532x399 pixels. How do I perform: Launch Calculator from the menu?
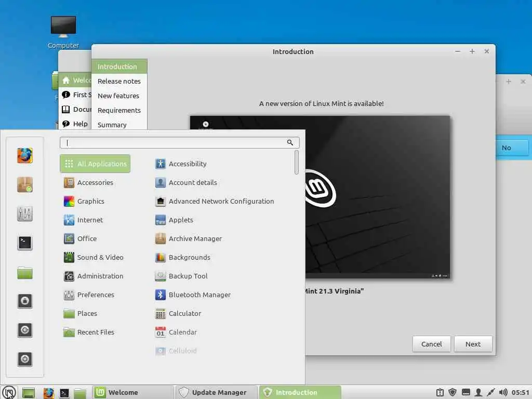click(x=178, y=313)
